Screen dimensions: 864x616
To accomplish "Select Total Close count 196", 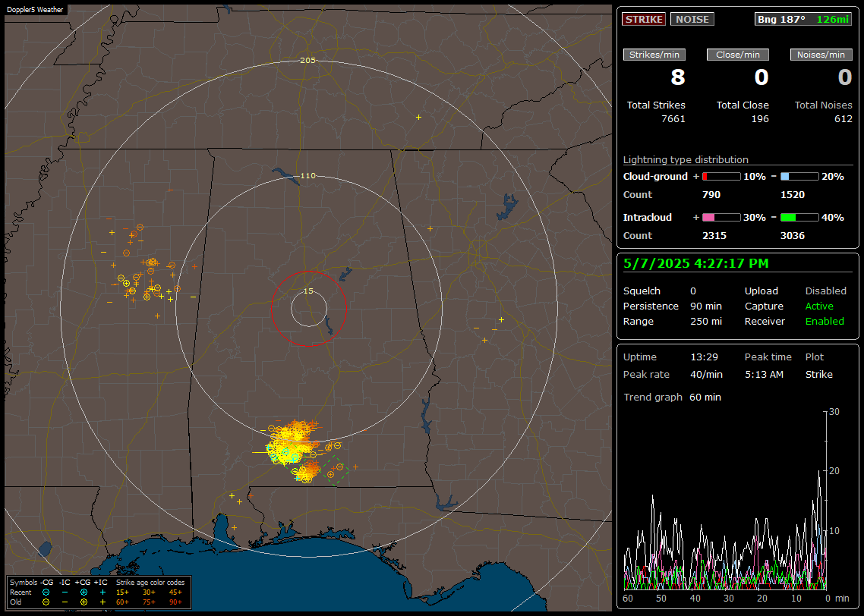I will coord(760,119).
